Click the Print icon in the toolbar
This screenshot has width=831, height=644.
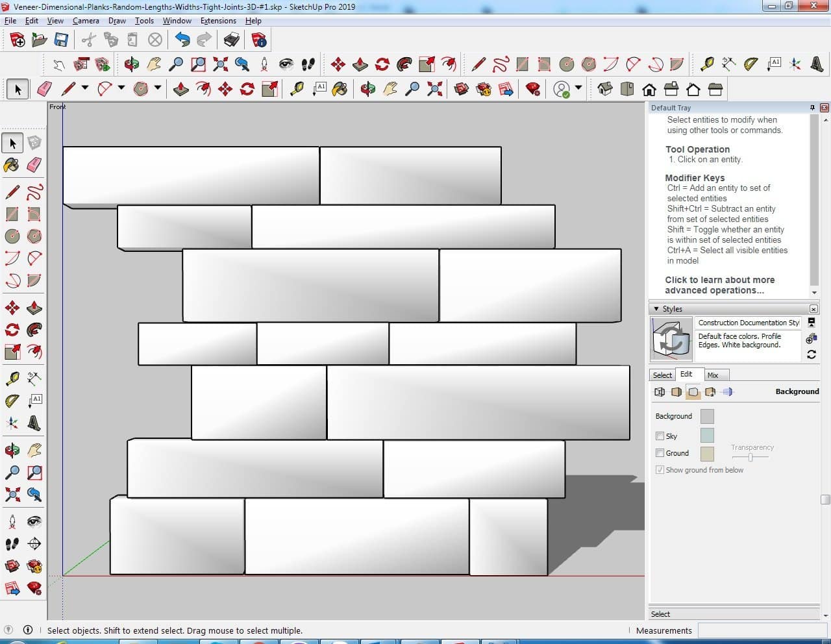tap(231, 40)
